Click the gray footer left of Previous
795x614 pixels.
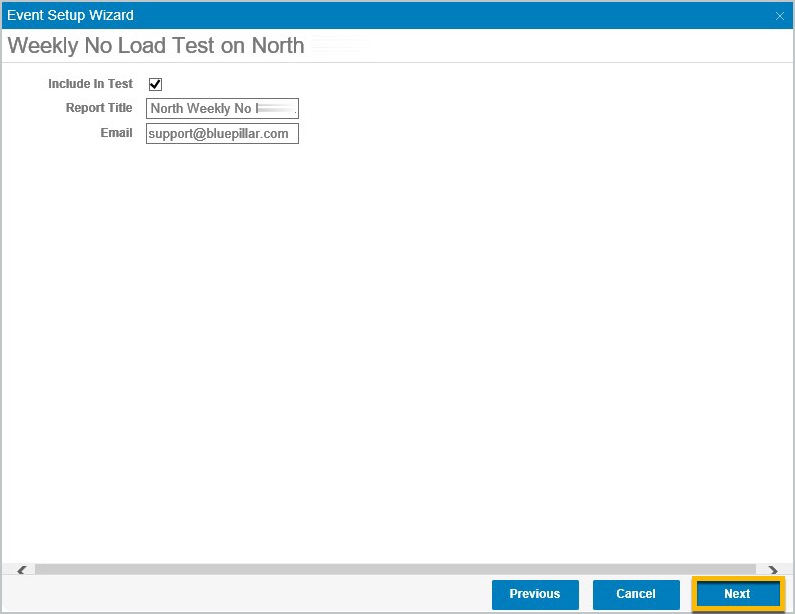[246, 594]
